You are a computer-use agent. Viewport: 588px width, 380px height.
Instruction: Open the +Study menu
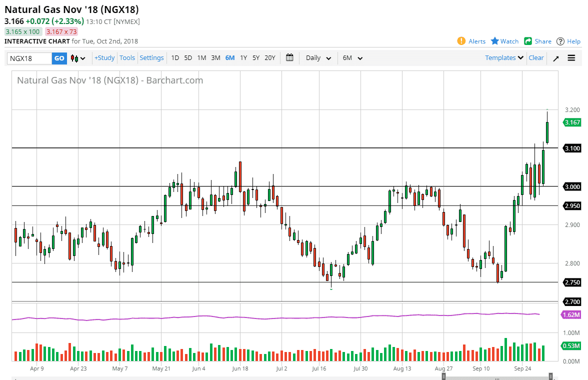[x=104, y=58]
